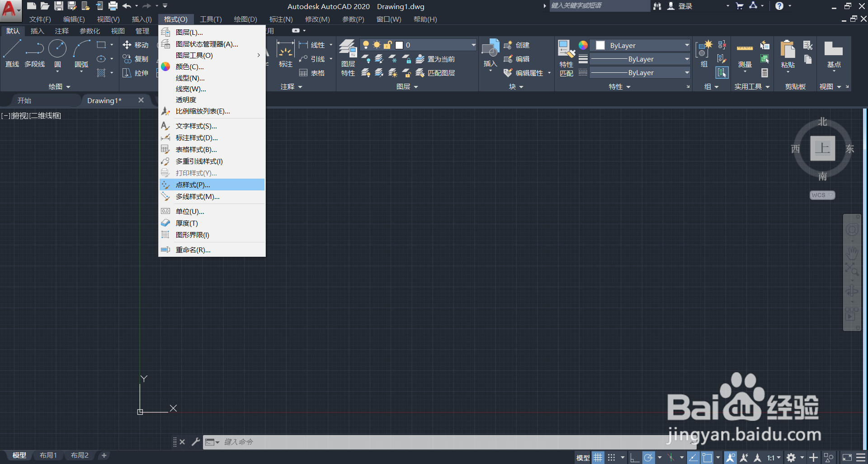
Task: Toggle annotation visibility icon in status bar
Action: click(730, 458)
